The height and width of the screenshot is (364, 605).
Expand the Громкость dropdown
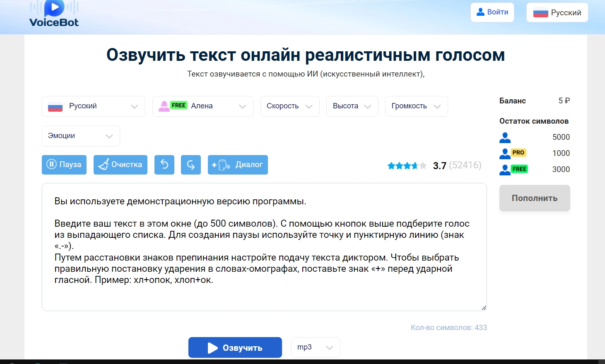coord(417,106)
